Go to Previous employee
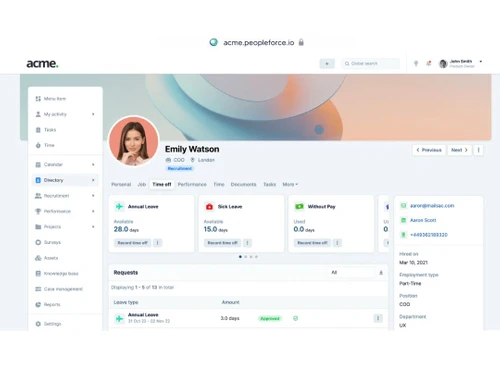Screen dimensions: 500x375 (x=429, y=150)
